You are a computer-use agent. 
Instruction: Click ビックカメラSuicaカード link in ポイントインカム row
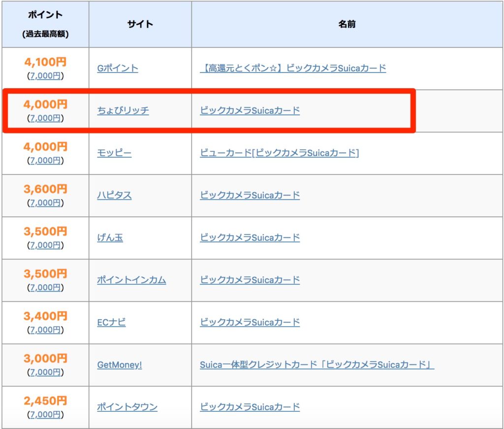coord(250,280)
